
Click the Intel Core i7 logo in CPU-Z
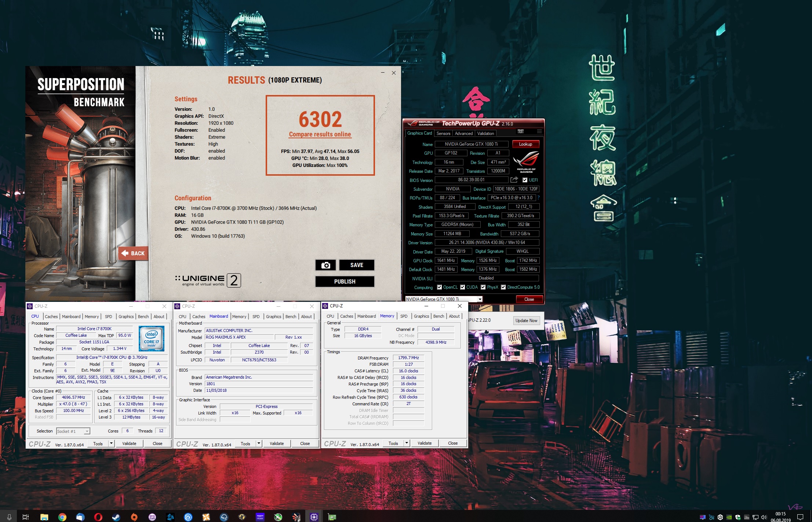[152, 339]
